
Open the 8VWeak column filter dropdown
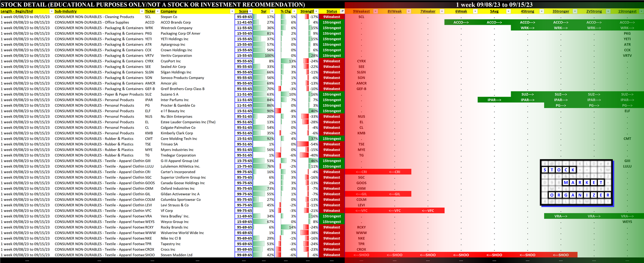(409, 11)
